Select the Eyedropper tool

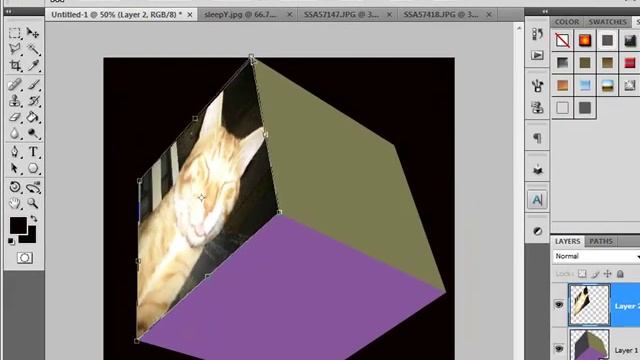point(33,65)
